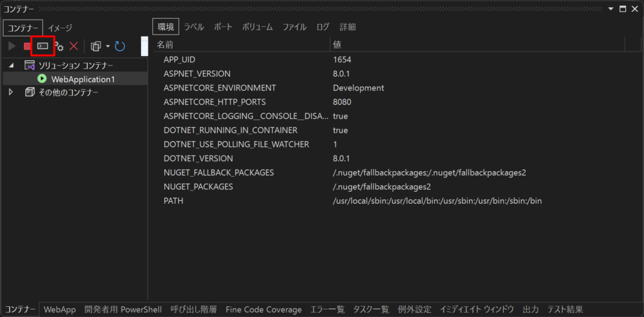Switch to the ポート tab
Image resolution: width=644 pixels, height=317 pixels.
[x=223, y=27]
